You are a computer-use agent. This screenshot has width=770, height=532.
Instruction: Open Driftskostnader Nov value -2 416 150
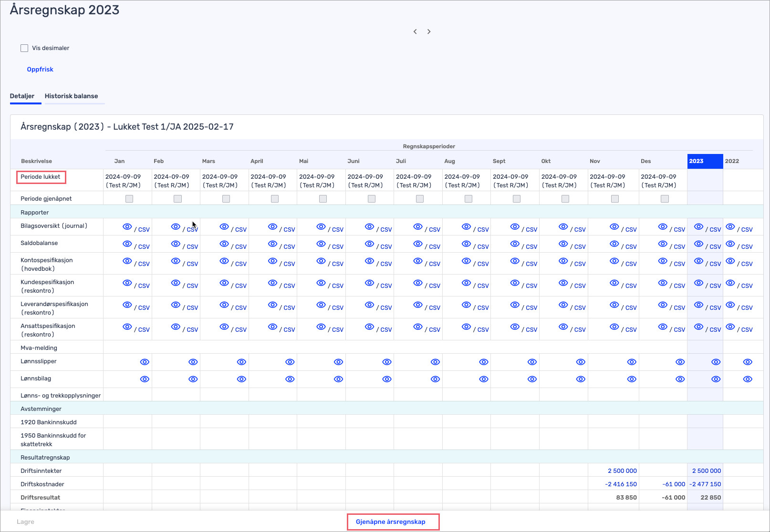pyautogui.click(x=621, y=484)
